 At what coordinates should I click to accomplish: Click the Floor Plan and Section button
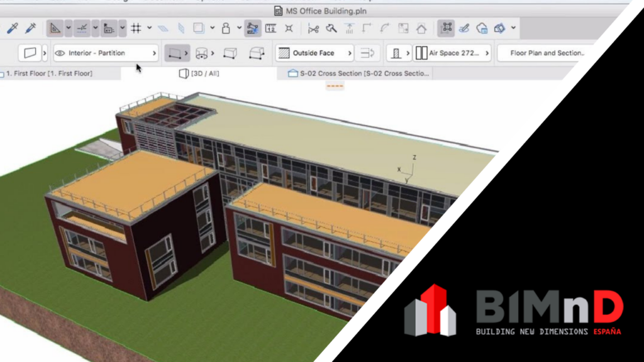pos(546,53)
